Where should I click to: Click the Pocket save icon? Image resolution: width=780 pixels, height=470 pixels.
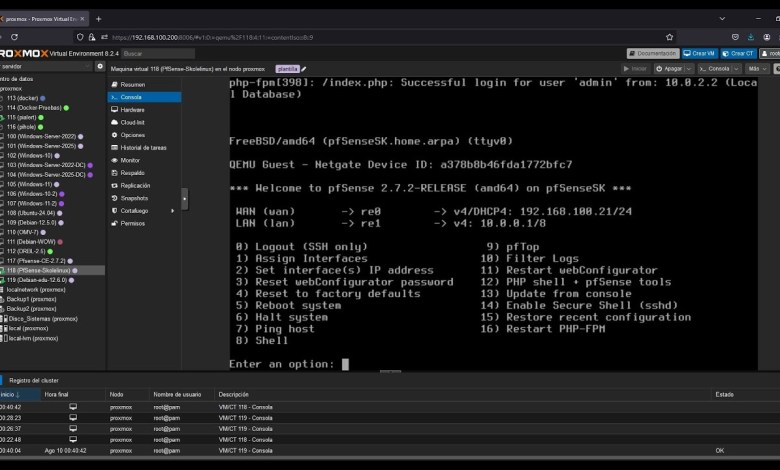[x=735, y=37]
